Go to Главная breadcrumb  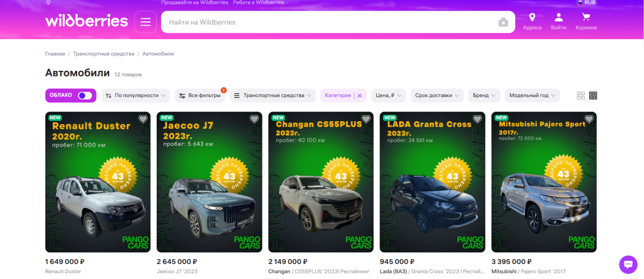(55, 54)
